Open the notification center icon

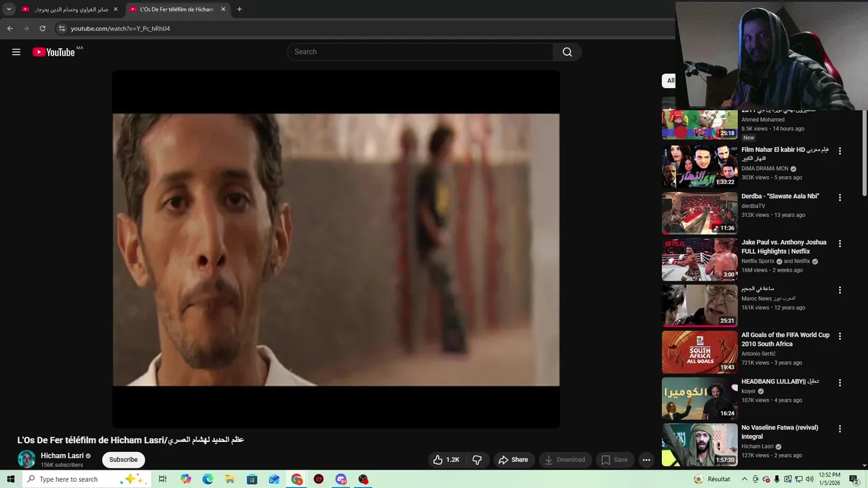(x=854, y=479)
